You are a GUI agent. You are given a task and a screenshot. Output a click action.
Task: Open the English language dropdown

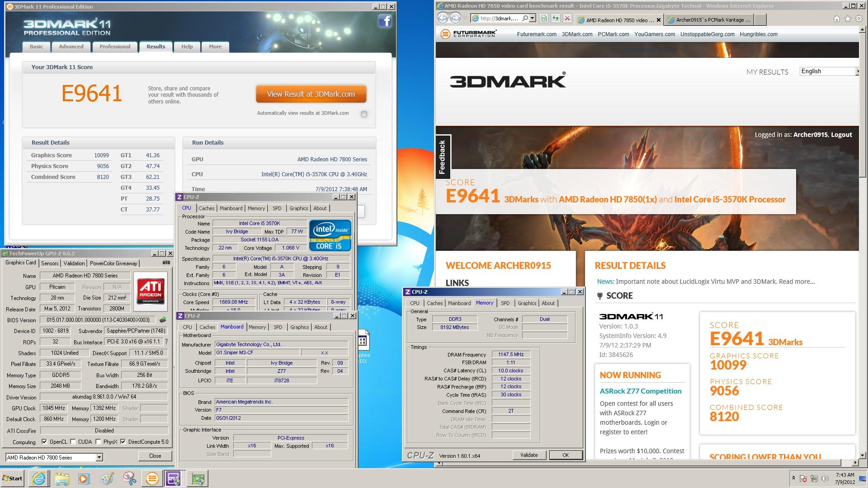829,71
